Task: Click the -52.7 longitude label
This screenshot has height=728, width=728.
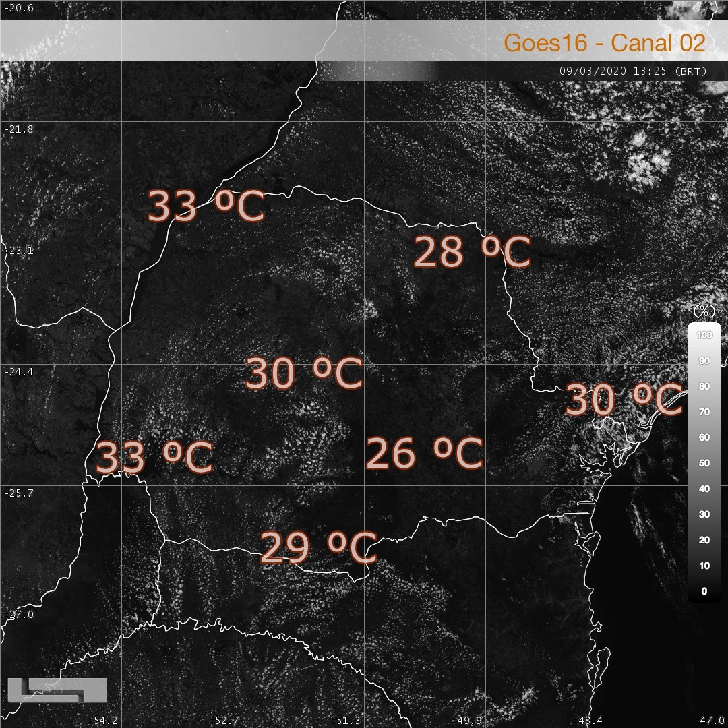Action: coord(224,721)
